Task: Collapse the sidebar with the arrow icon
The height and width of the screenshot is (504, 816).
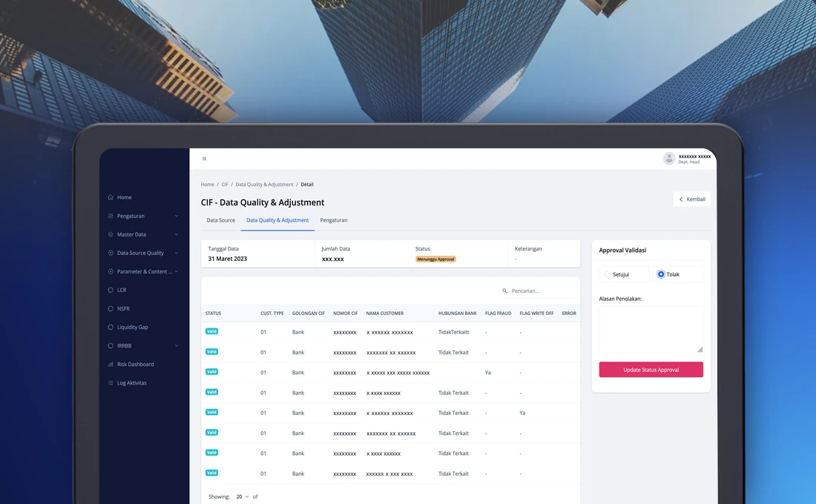Action: tap(205, 159)
